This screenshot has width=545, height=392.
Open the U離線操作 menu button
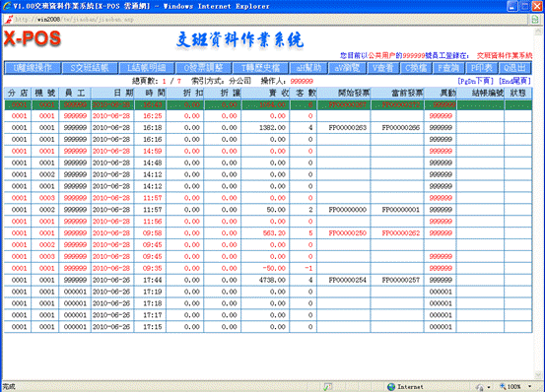click(x=33, y=68)
